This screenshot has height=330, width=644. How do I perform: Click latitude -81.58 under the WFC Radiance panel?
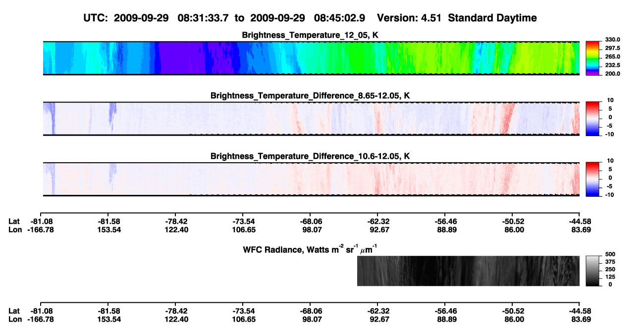tap(108, 311)
